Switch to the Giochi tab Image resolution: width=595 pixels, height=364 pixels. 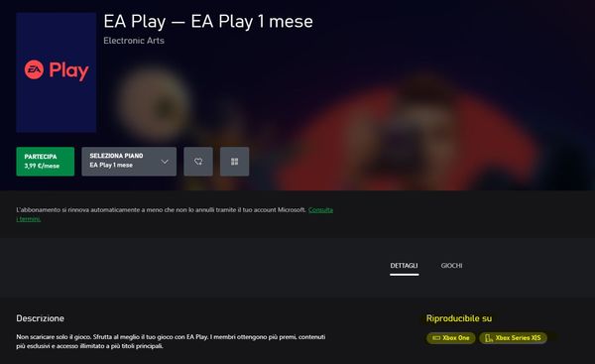[x=451, y=266]
